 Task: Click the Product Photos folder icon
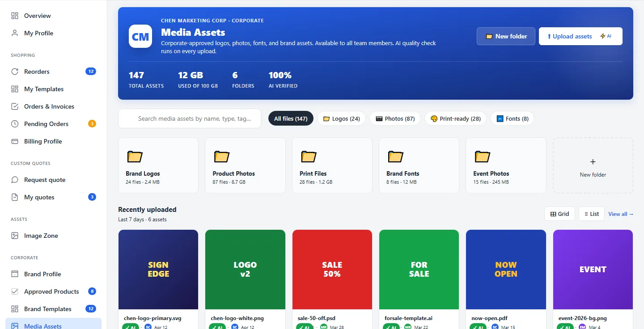[221, 156]
